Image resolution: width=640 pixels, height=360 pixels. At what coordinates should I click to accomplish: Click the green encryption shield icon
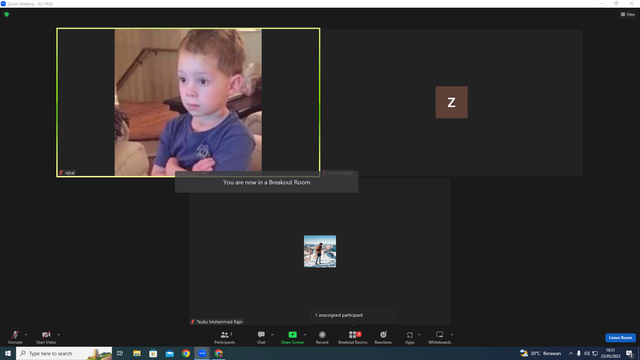coord(7,14)
